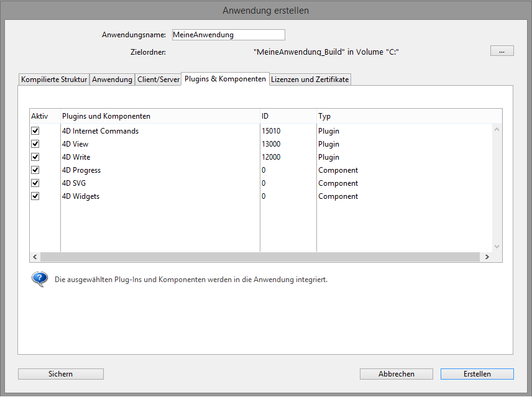The height and width of the screenshot is (397, 532).
Task: Open the Zielordner browse button
Action: (502, 51)
